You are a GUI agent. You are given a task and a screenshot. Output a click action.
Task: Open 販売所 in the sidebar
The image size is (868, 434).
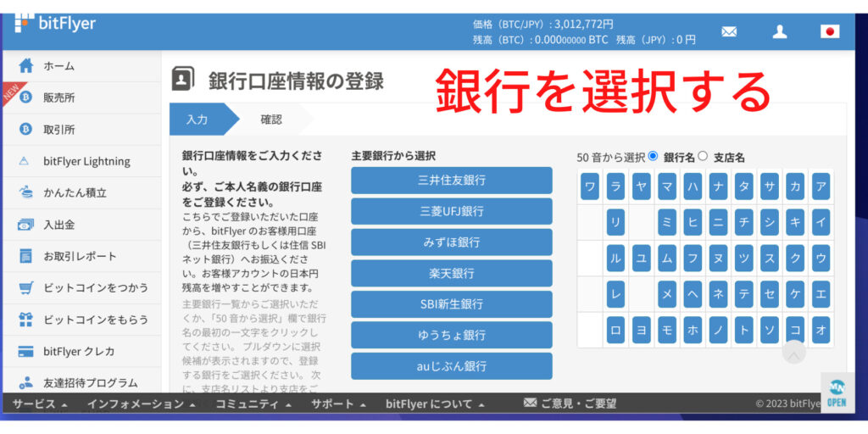(82, 97)
